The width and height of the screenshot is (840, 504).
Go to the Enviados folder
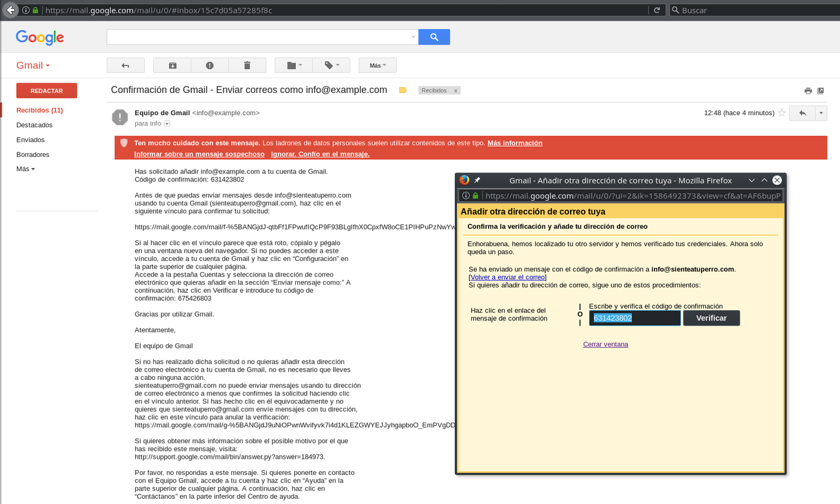point(30,140)
